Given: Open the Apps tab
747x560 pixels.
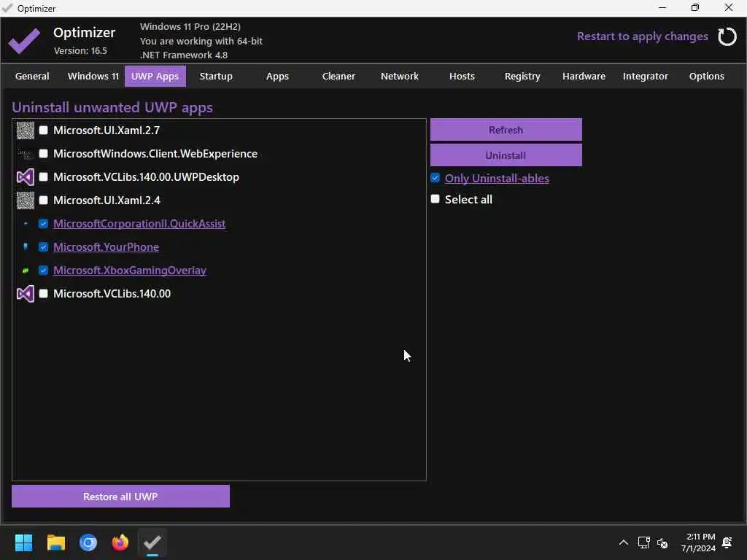Looking at the screenshot, I should click(x=277, y=76).
